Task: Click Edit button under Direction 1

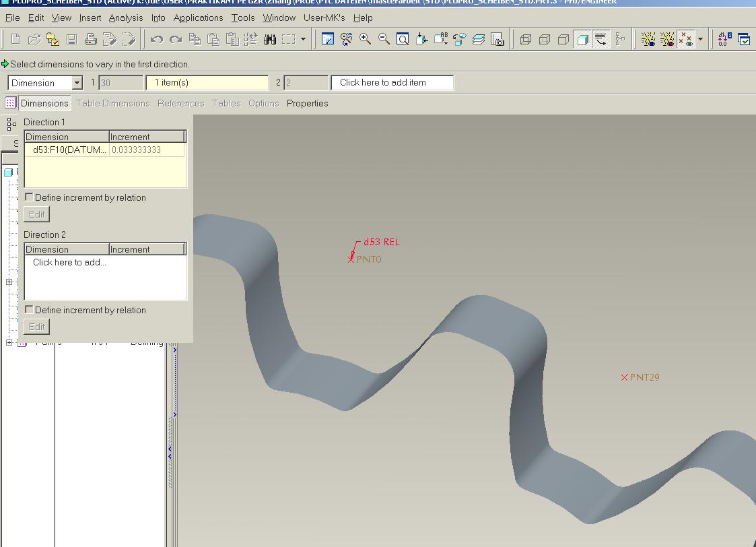Action: click(36, 214)
